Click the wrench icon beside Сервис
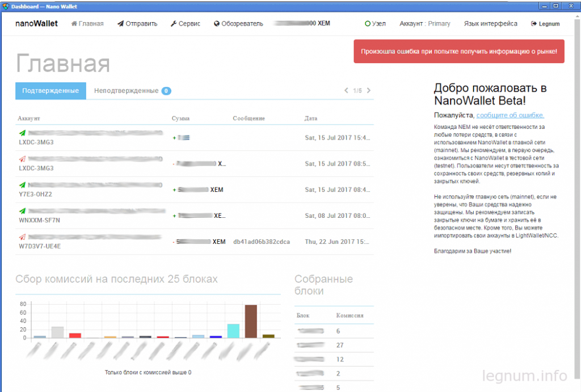 point(174,24)
